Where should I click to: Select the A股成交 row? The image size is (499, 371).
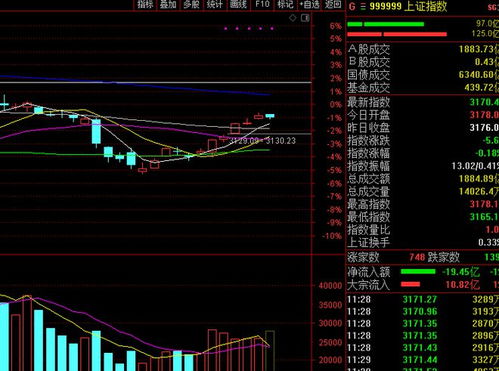click(x=423, y=49)
